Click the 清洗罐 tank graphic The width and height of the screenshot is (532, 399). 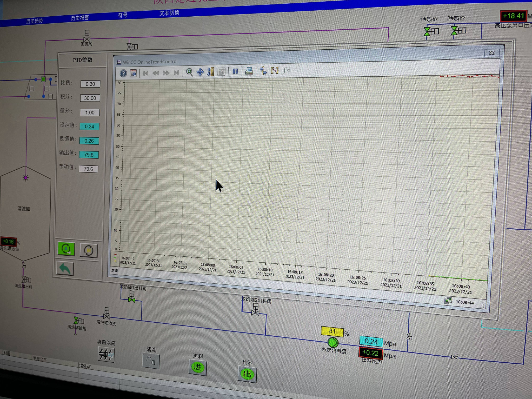[25, 214]
